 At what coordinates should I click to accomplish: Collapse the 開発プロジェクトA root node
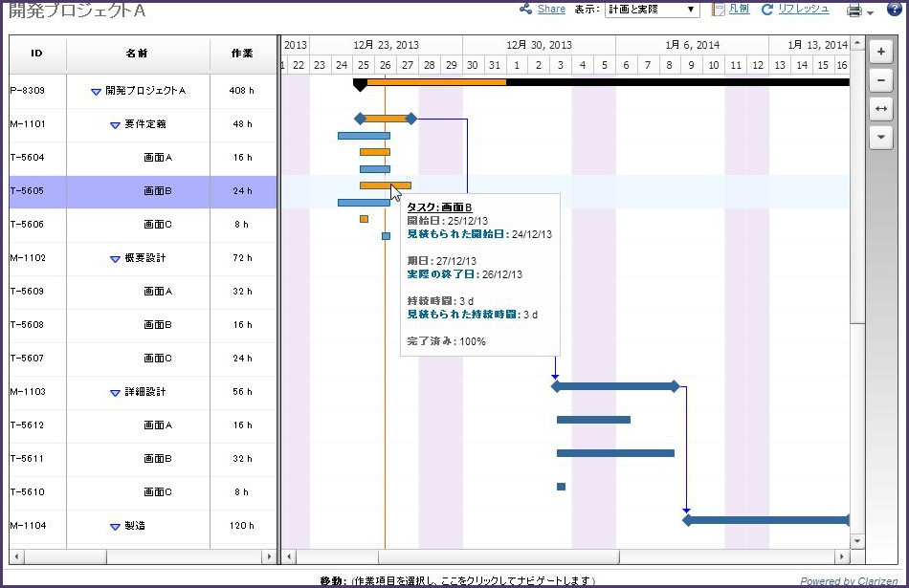point(96,91)
